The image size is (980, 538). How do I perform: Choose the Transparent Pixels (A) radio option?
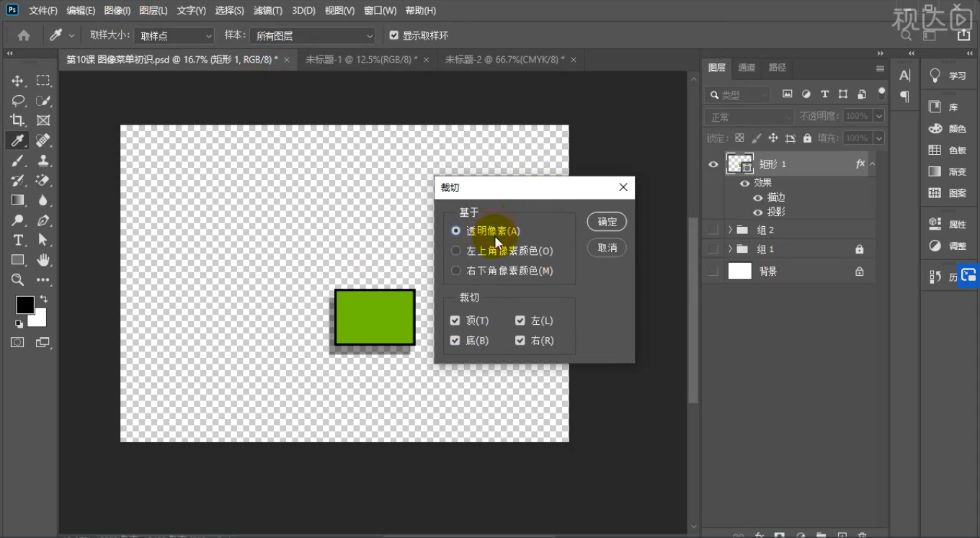455,231
